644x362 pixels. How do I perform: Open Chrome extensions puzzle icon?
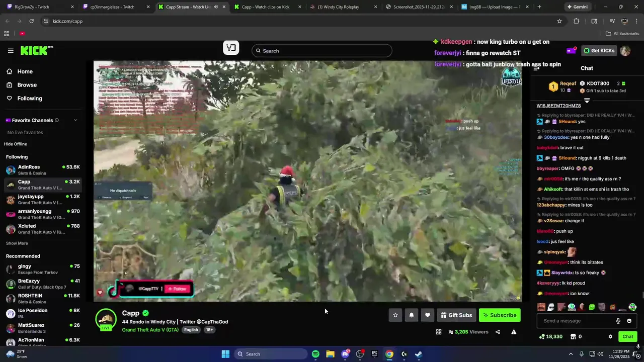click(577, 21)
